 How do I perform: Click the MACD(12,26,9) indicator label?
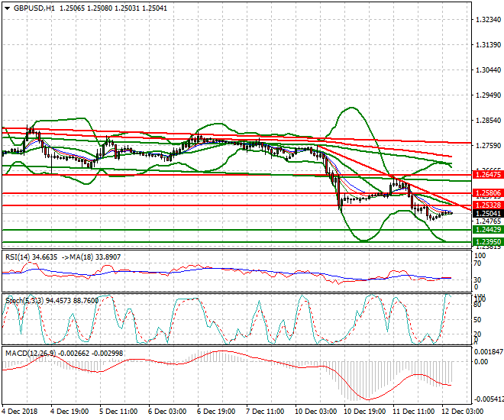coord(30,352)
